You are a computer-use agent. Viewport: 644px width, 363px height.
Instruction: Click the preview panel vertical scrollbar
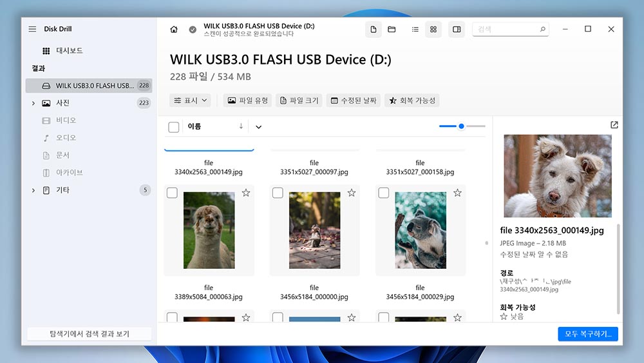point(618,270)
